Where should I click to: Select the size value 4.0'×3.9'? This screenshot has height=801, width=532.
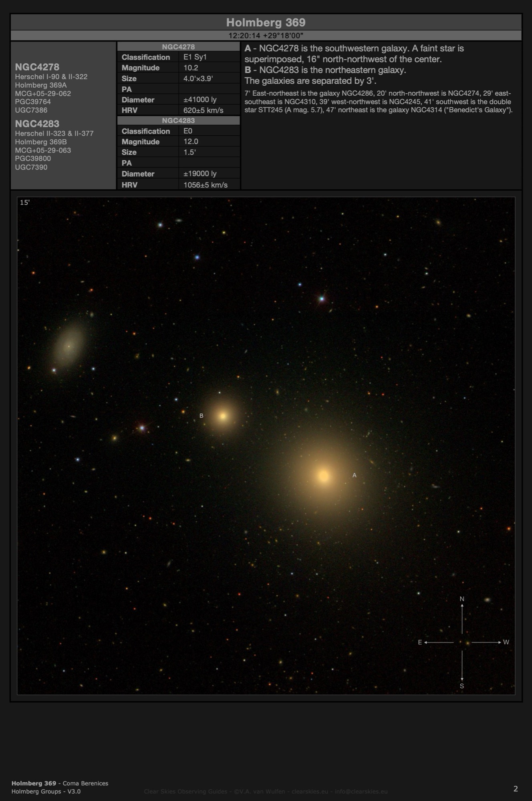[x=198, y=78]
